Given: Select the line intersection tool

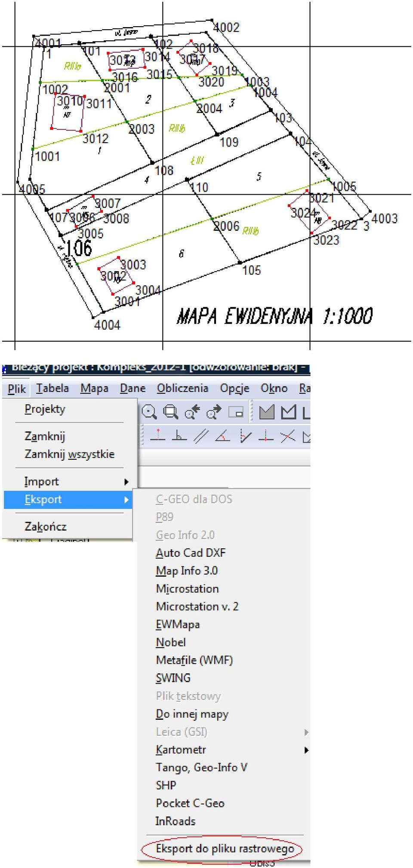Looking at the screenshot, I should click(x=287, y=436).
